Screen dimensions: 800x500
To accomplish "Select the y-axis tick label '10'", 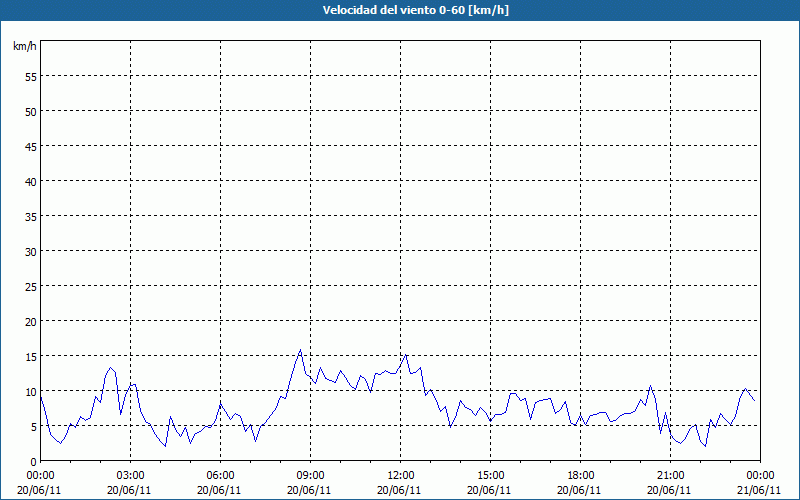I will click(31, 391).
